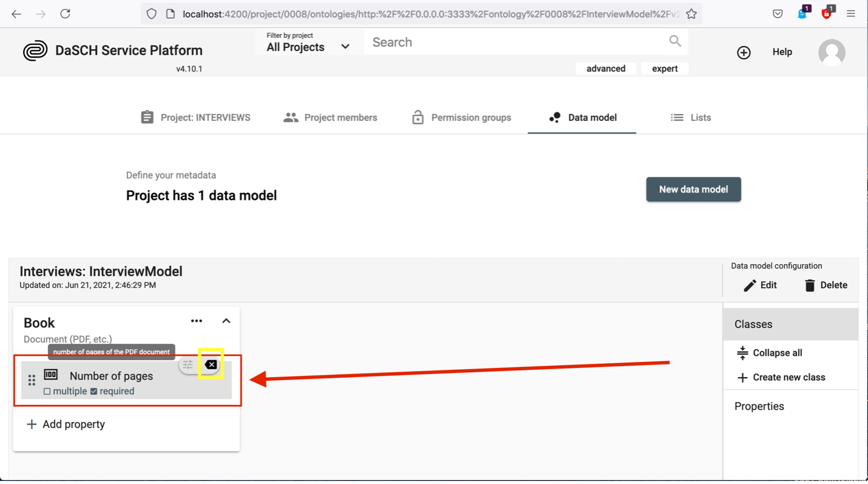Screen dimensions: 868x484
Task: Click the integer 100 icon beside Number of pages
Action: coord(51,374)
